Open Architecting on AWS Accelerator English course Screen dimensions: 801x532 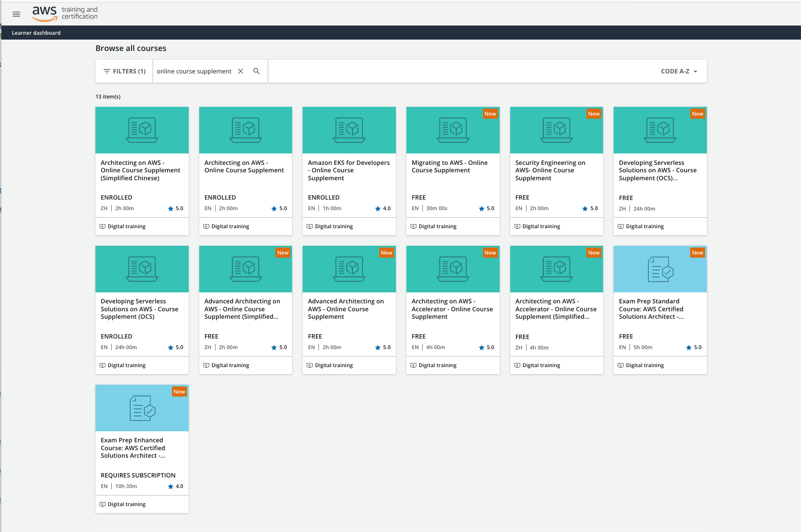452,309
